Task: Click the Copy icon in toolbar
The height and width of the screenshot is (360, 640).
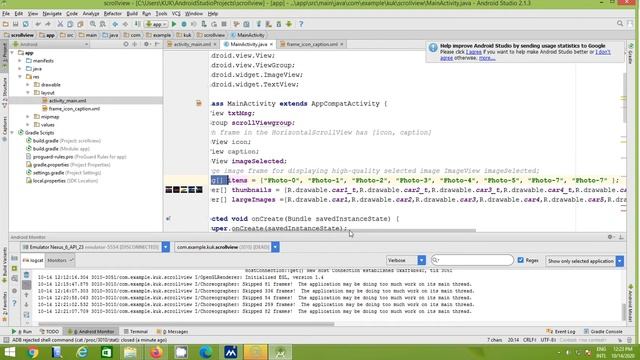Action: [70, 24]
